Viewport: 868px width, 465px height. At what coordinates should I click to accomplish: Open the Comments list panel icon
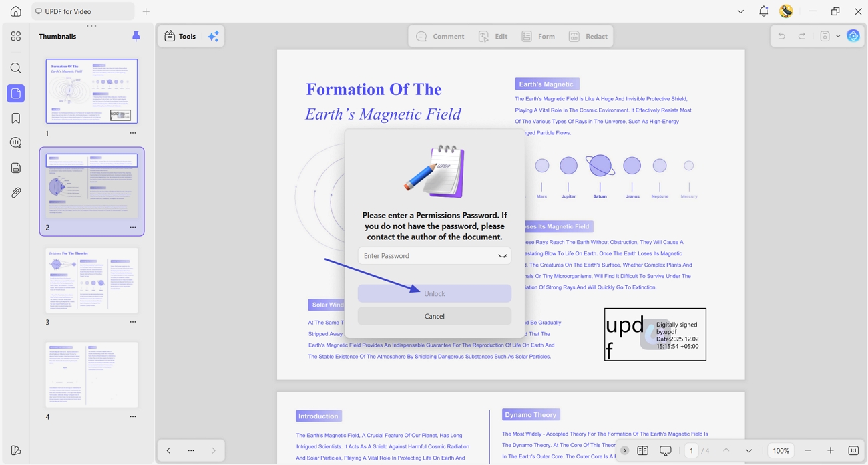16,143
